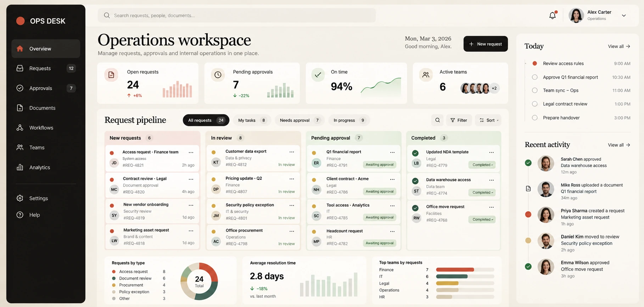Click the Finance bar in Top teams
Image resolution: width=644 pixels, height=307 pixels.
coord(455,270)
